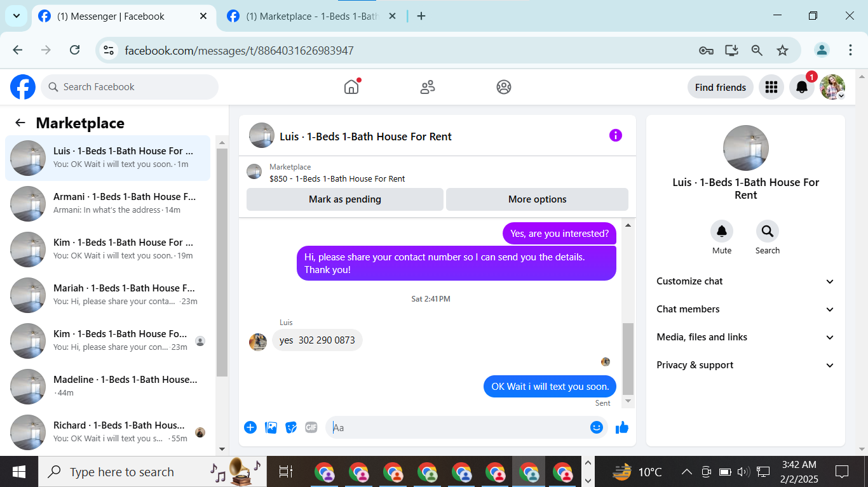Close the Messenger browser tab
Viewport: 868px width, 487px height.
[x=203, y=17]
